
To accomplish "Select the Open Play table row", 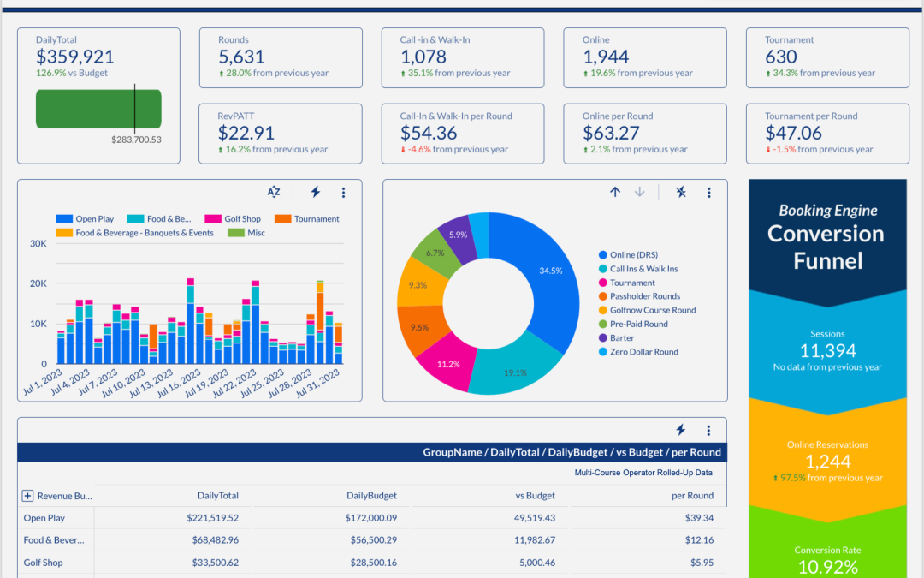I will coord(44,518).
